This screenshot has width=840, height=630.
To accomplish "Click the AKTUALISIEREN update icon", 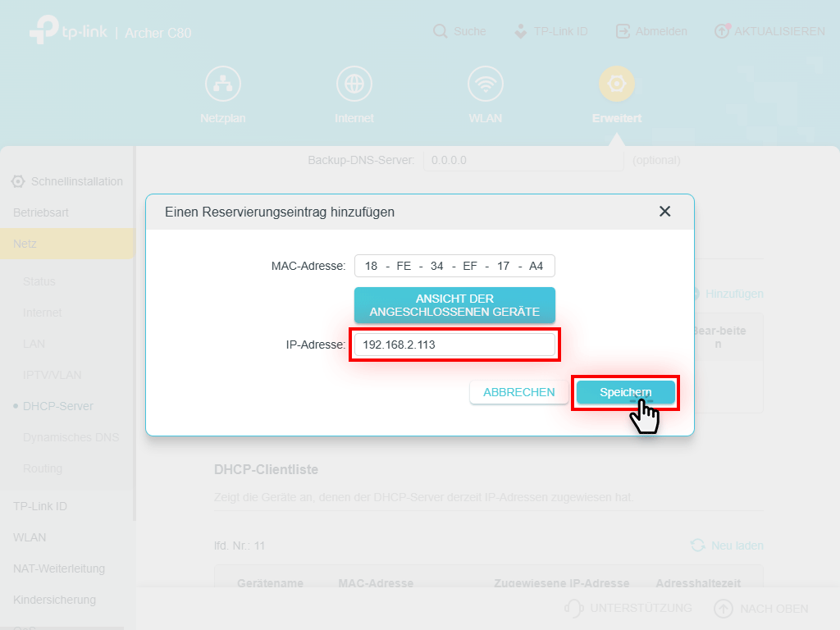I will click(x=722, y=31).
